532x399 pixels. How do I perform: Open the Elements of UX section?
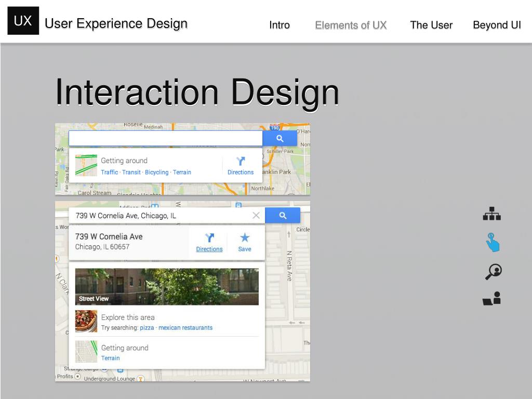[x=351, y=25]
